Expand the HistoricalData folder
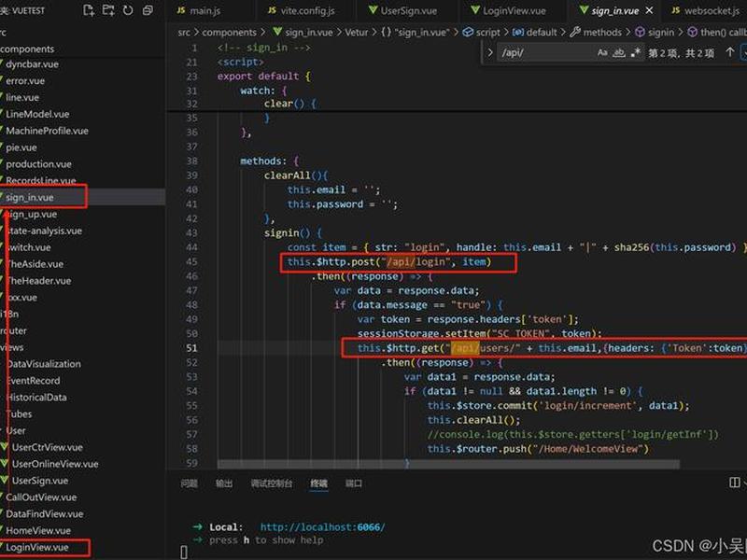The height and width of the screenshot is (560, 747). (36, 398)
